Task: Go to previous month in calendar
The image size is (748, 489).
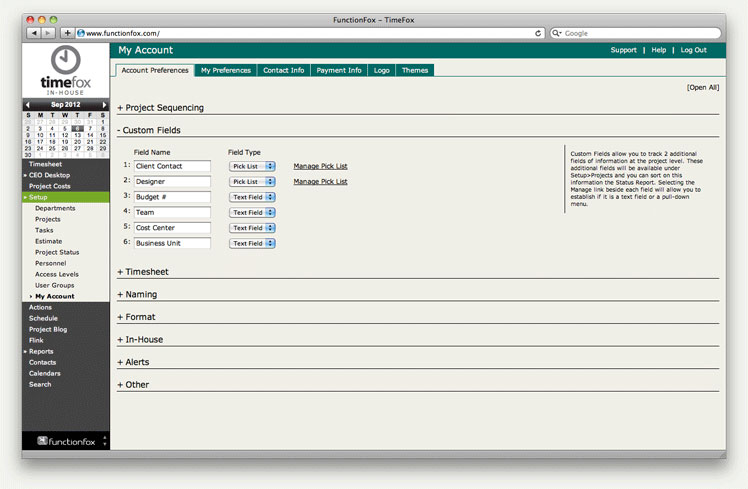Action: coord(28,105)
